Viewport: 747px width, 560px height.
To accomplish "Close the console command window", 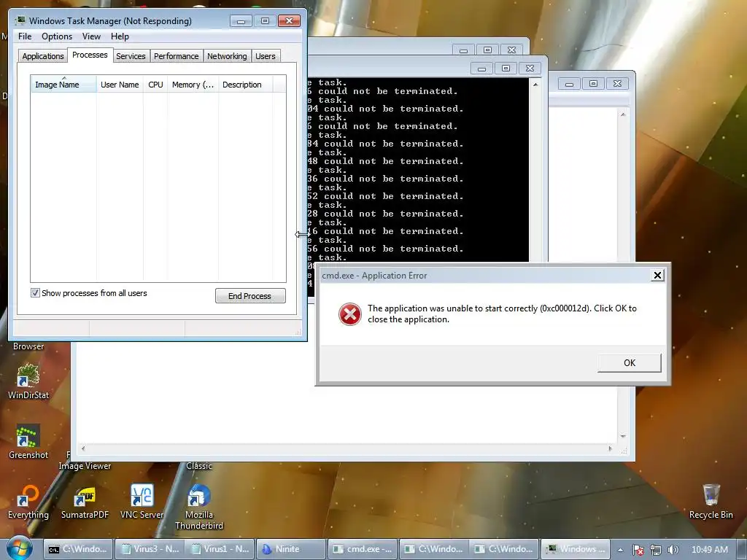I will pos(530,69).
